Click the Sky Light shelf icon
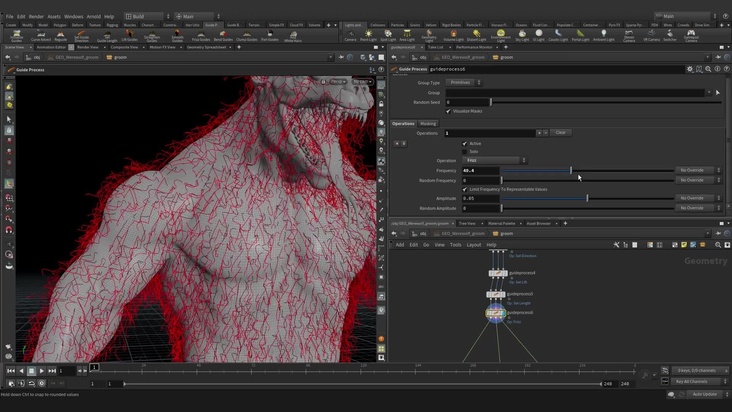This screenshot has width=732, height=412. tap(522, 35)
